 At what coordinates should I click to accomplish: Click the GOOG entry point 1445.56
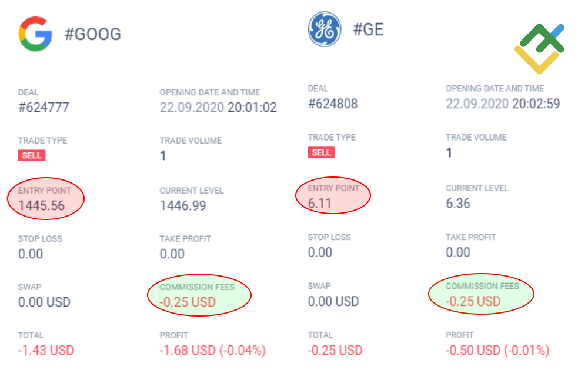(x=41, y=206)
